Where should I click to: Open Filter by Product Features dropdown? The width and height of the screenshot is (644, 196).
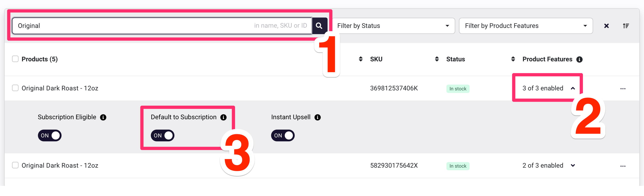pos(526,26)
